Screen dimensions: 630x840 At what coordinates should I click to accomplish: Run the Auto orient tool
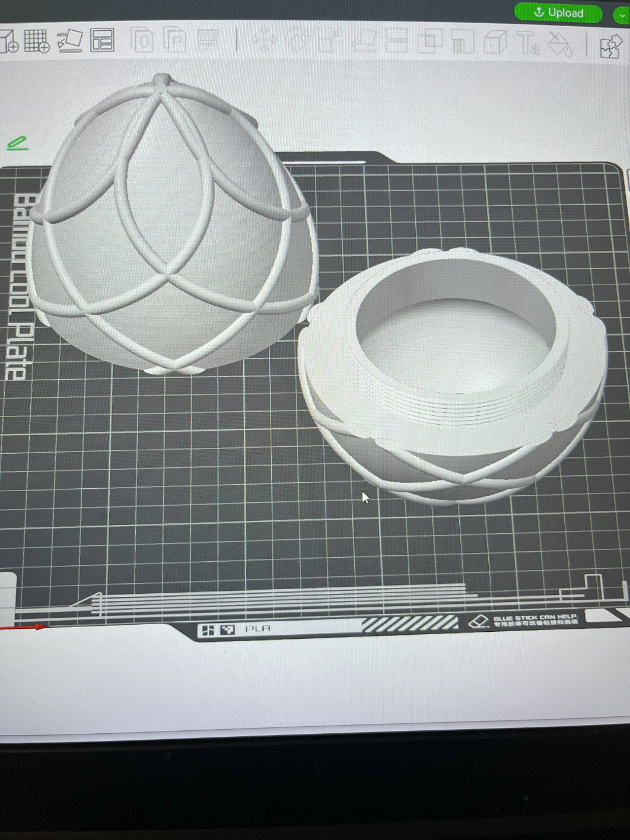tap(69, 40)
